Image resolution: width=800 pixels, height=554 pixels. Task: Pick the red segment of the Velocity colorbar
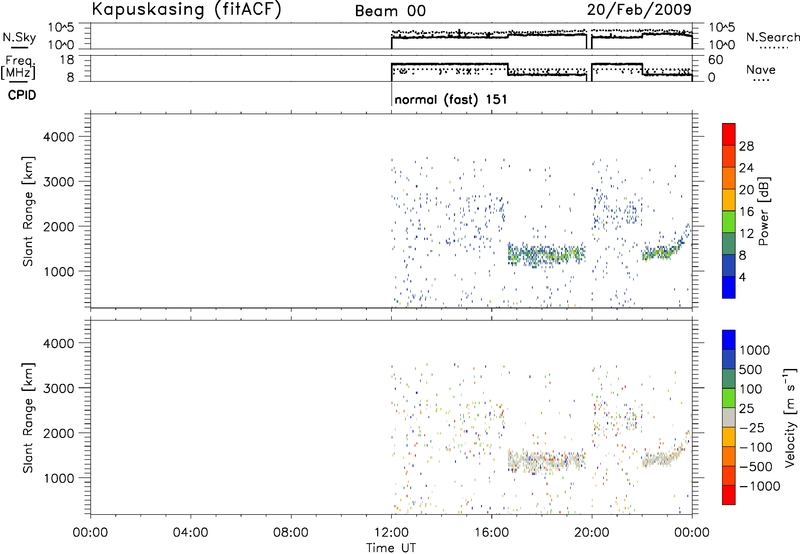click(x=729, y=495)
